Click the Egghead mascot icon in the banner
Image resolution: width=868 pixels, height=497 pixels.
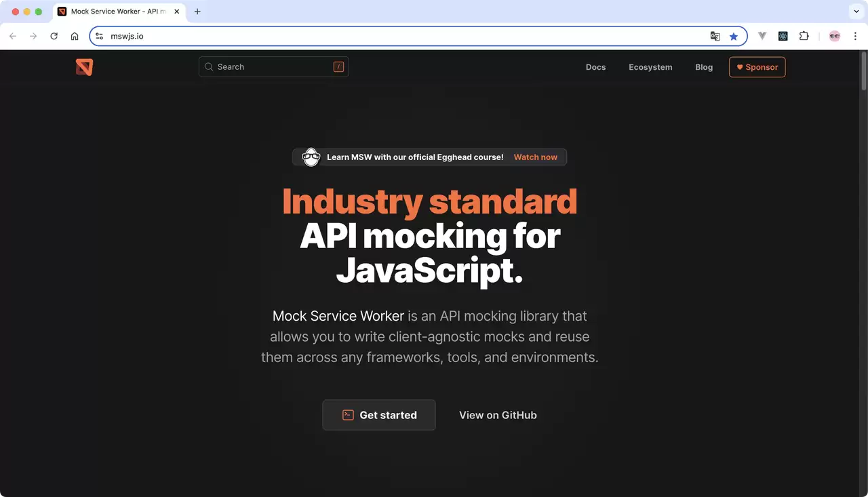pyautogui.click(x=311, y=157)
